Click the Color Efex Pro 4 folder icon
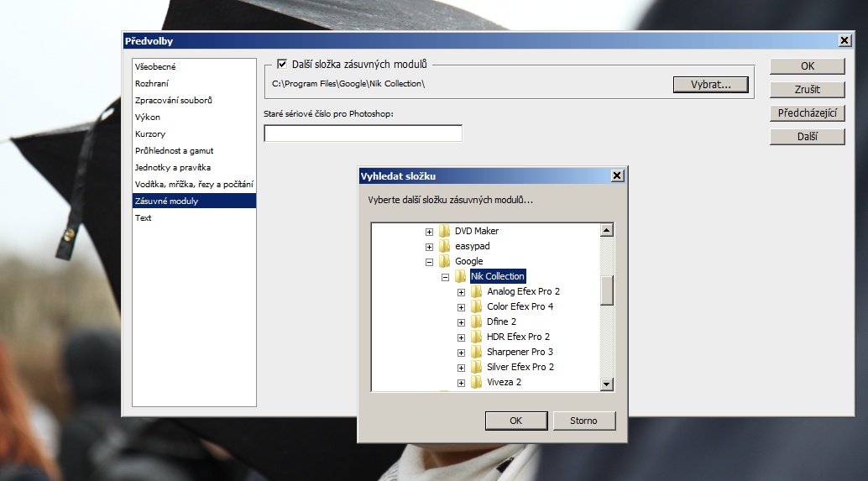This screenshot has height=481, width=868. point(477,306)
